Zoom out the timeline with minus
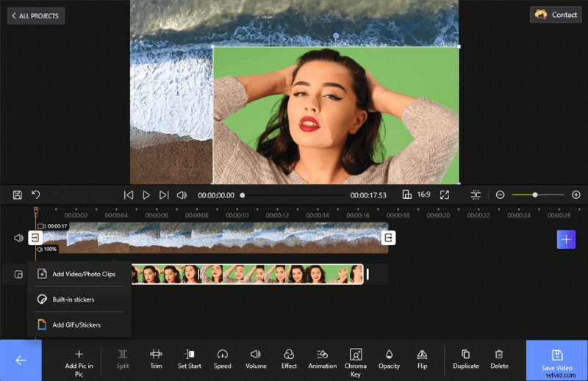The image size is (588, 381). [x=500, y=195]
